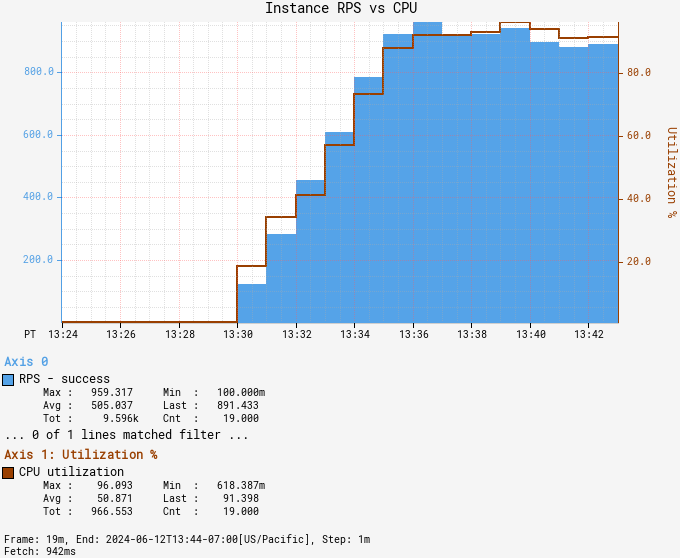Click the 13:24 x-axis time label
The image size is (680, 558).
pyautogui.click(x=63, y=334)
